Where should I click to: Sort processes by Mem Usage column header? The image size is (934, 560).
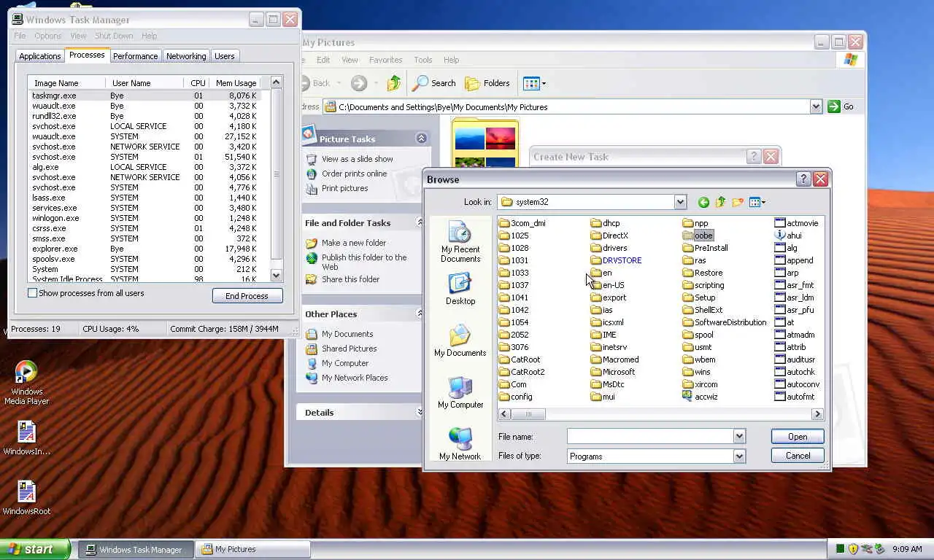click(236, 83)
